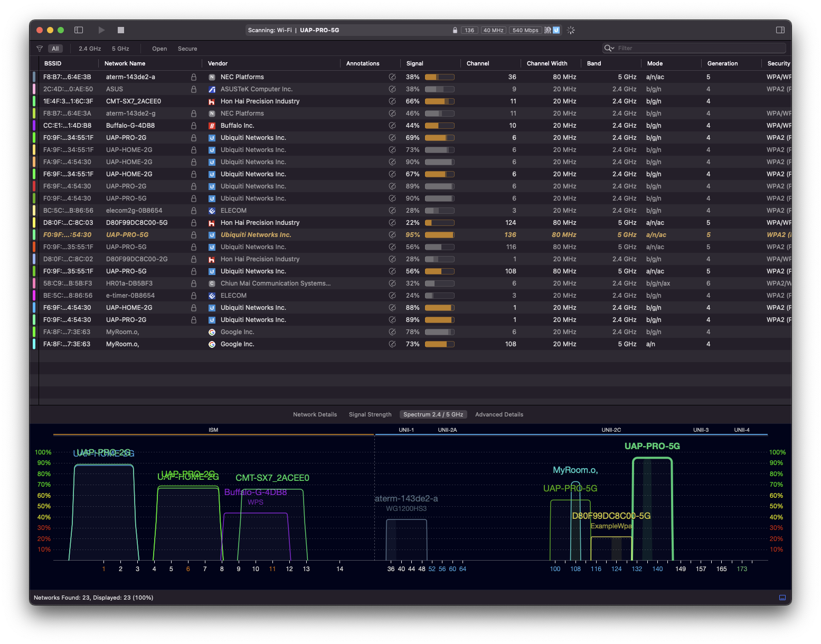Image resolution: width=821 pixels, height=644 pixels.
Task: Click annotation icon on highlighted UAP-PRO-5G row
Action: tap(392, 235)
